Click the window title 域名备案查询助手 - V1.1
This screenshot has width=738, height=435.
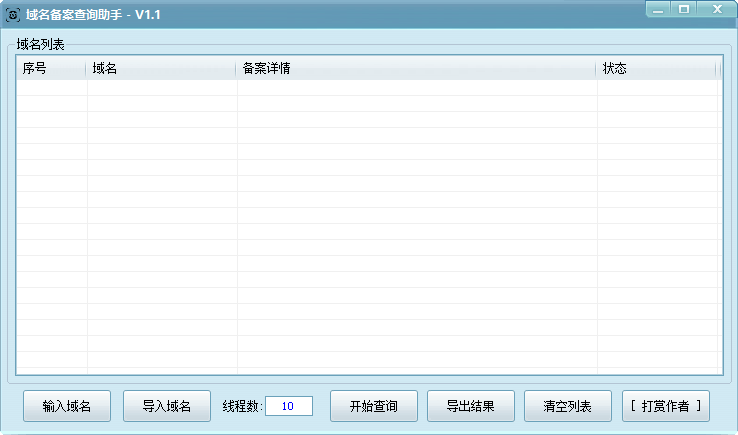93,15
